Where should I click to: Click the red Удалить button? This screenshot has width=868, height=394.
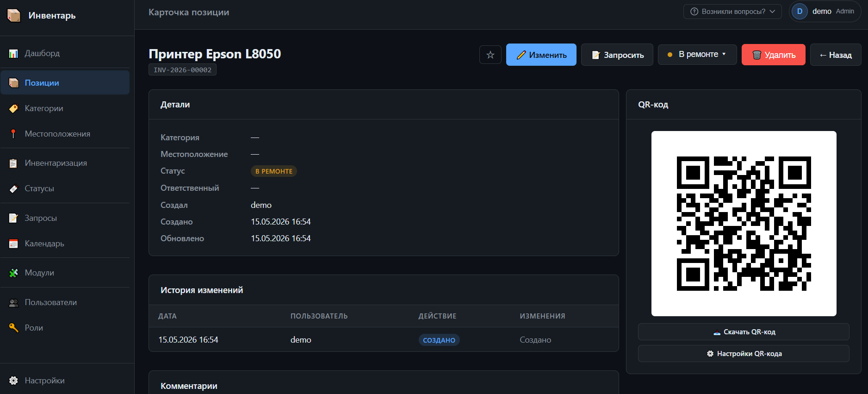[773, 55]
